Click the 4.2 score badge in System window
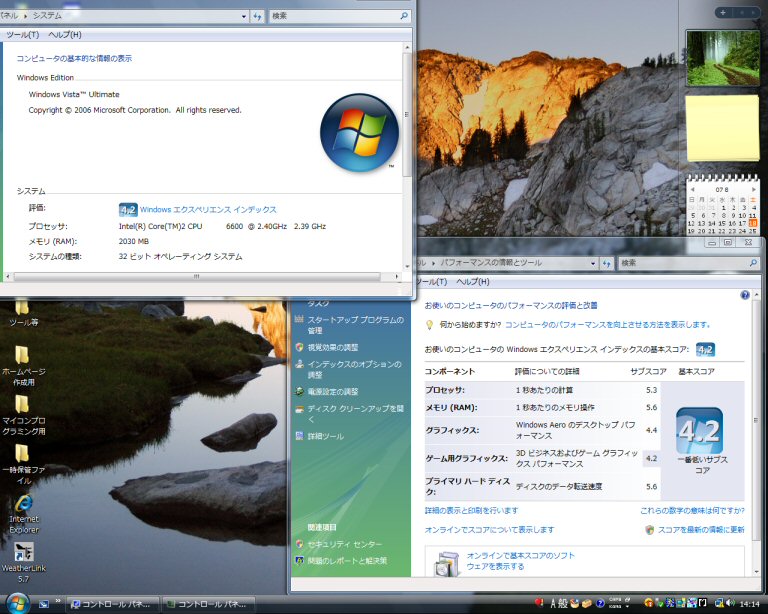Screen dimensions: 768x614 (x=128, y=210)
